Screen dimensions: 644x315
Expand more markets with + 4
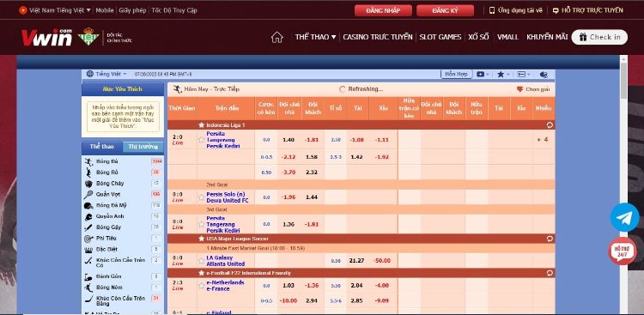click(542, 140)
